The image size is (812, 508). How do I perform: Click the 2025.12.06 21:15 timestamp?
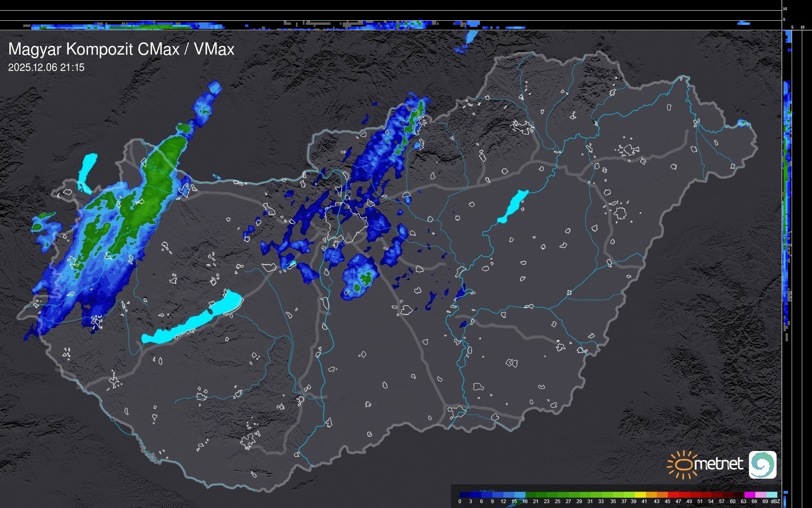(46, 68)
